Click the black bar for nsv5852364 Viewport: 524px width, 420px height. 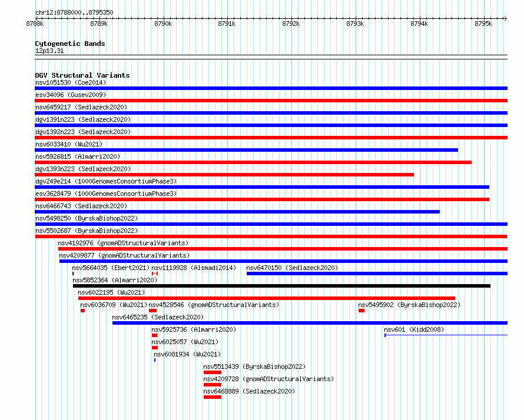281,286
